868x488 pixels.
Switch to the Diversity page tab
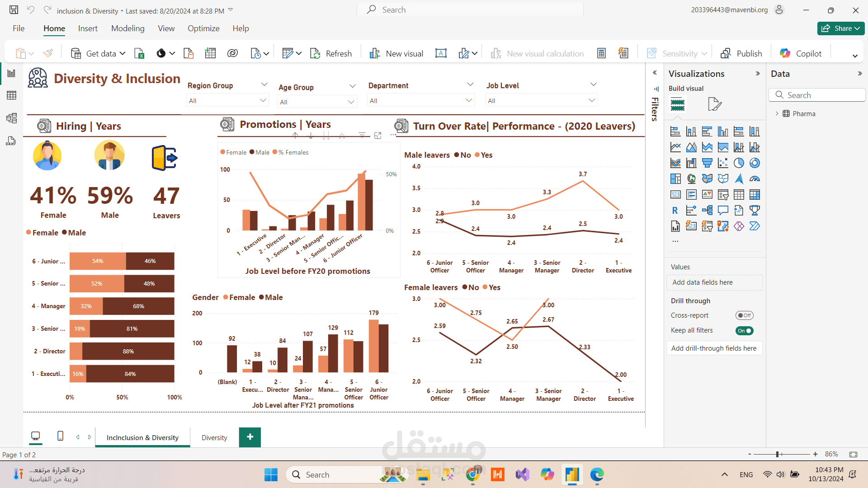pyautogui.click(x=214, y=438)
